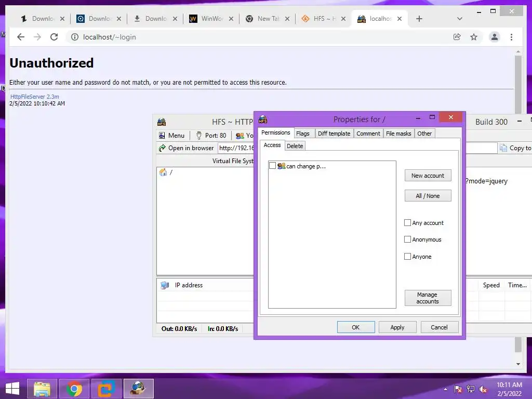
Task: Go forward in Chrome
Action: (x=37, y=37)
